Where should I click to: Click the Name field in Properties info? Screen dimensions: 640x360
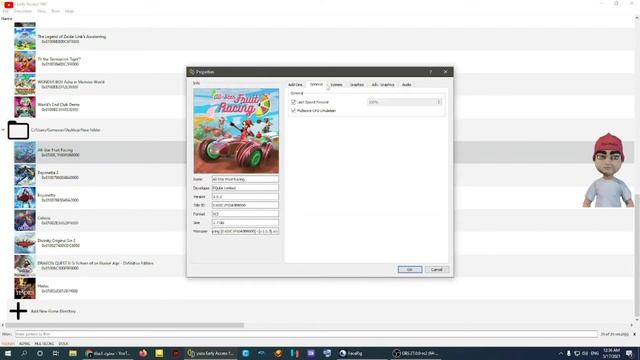coord(245,179)
